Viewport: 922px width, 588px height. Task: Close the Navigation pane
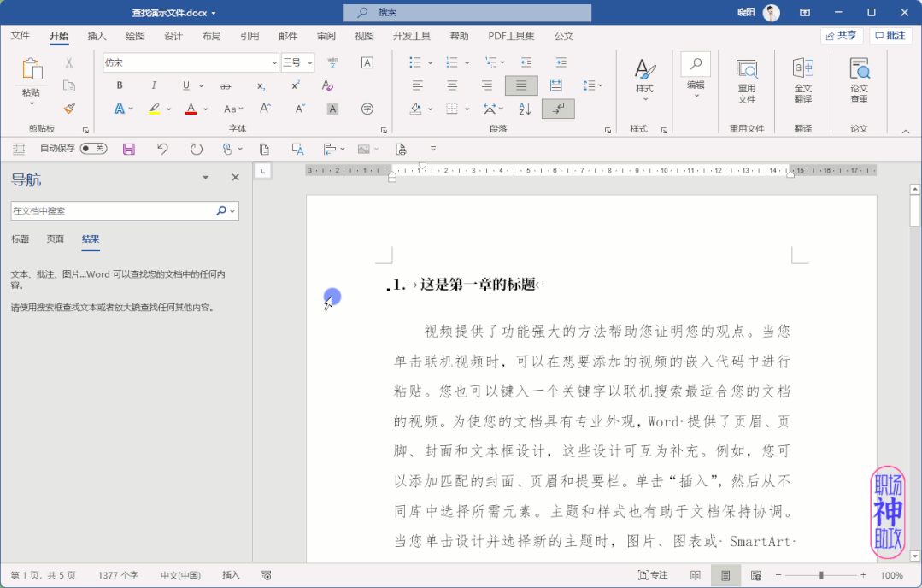(235, 177)
